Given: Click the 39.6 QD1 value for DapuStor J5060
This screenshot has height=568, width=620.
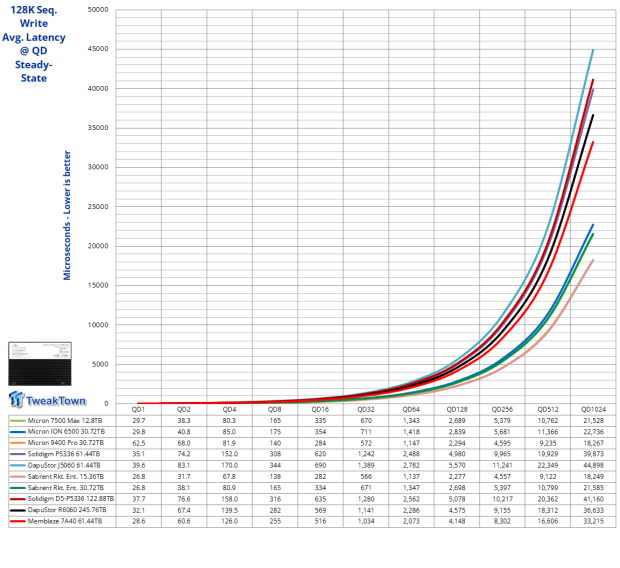Looking at the screenshot, I should point(138,465).
